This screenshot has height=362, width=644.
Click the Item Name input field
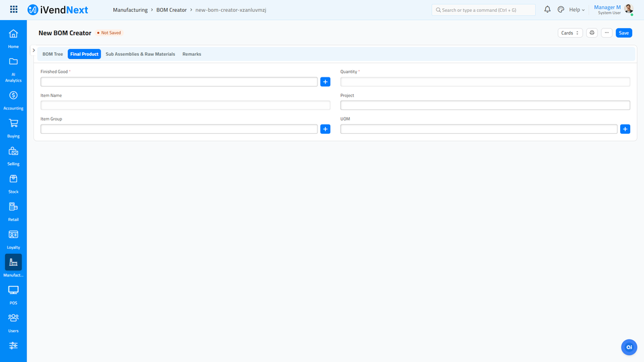click(186, 106)
